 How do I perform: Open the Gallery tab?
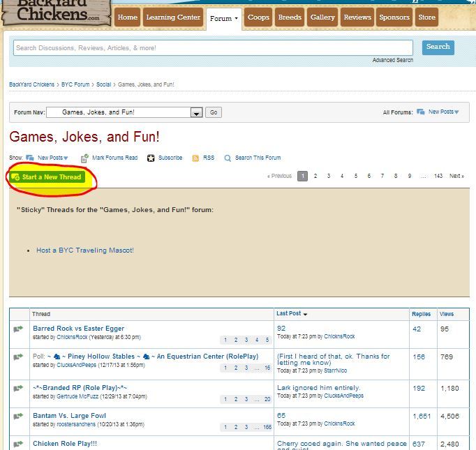322,17
